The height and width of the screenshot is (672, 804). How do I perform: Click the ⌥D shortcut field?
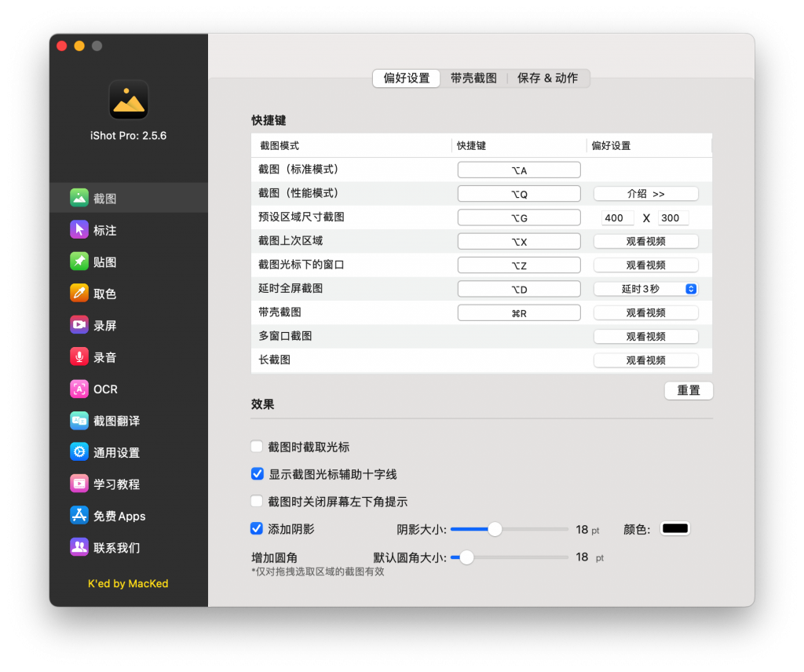click(519, 289)
